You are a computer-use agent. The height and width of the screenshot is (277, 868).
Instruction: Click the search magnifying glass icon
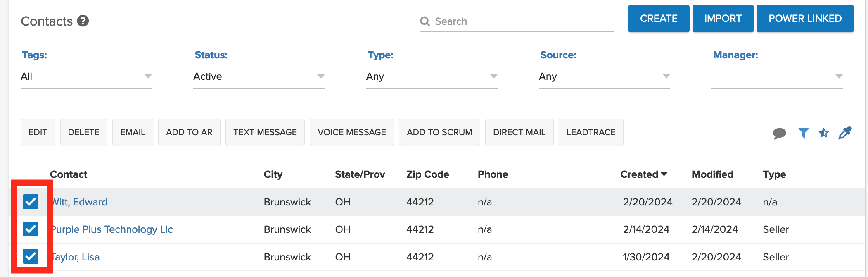coord(425,21)
